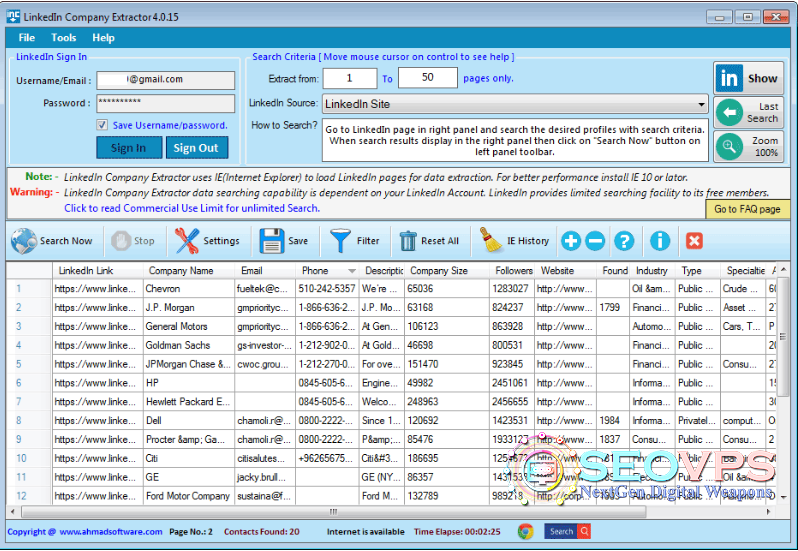This screenshot has width=798, height=551.
Task: Open www.ahmadsoftware.com link
Action: (x=110, y=532)
